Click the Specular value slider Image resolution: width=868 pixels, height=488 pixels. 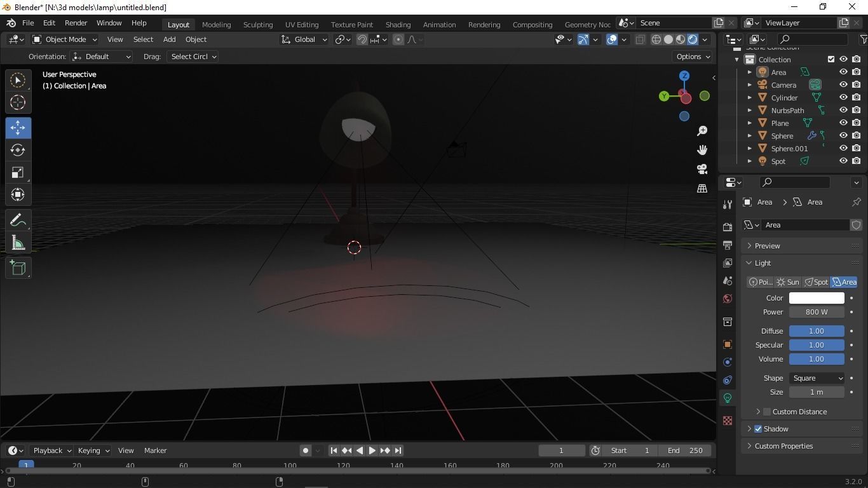coord(817,345)
